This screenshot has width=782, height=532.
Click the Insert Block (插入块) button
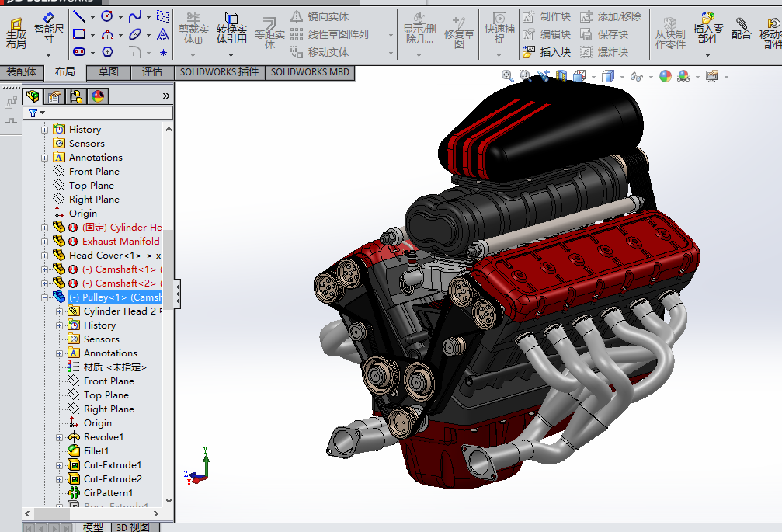point(547,52)
